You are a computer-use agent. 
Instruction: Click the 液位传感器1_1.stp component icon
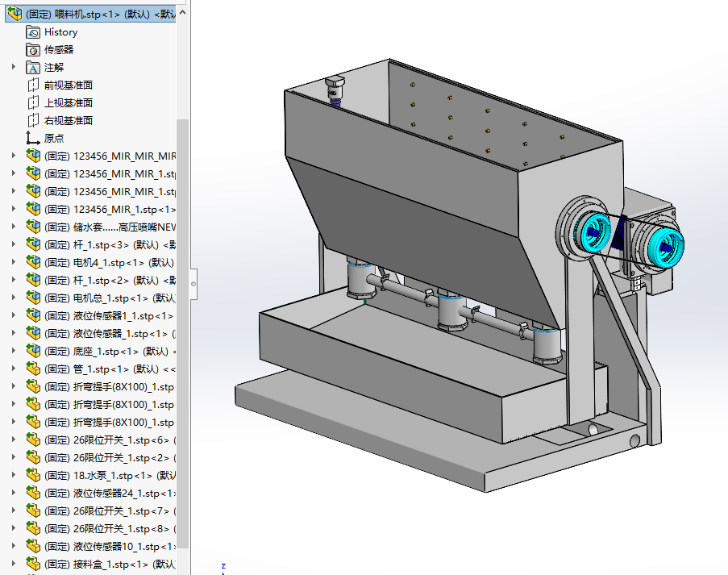point(33,315)
